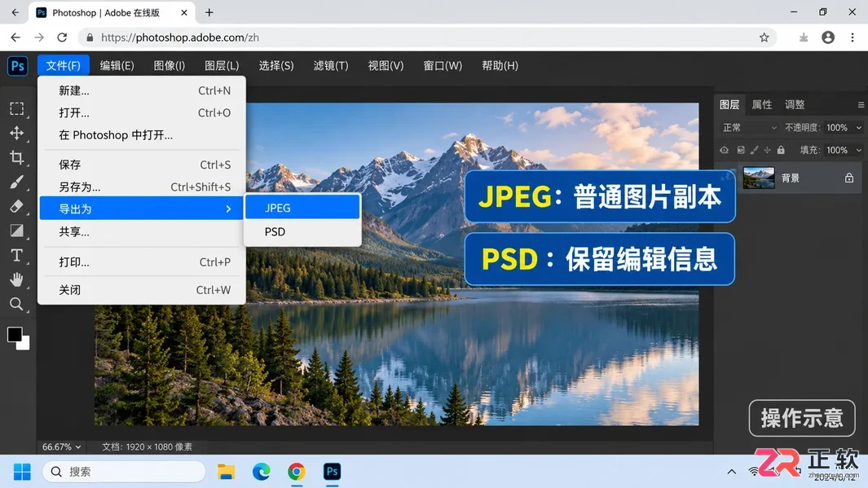Close the Photoshop browser tab
Screen dimensions: 868x488
pyautogui.click(x=184, y=12)
